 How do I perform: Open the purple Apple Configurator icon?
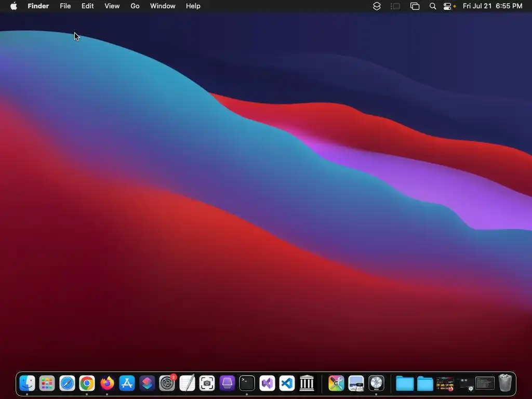(x=227, y=383)
